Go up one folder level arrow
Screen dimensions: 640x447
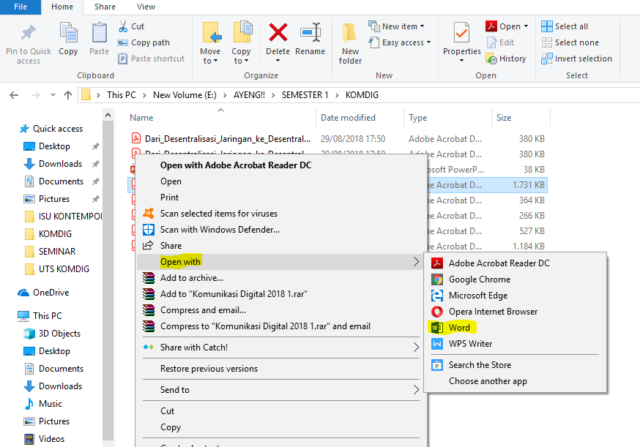coord(68,95)
